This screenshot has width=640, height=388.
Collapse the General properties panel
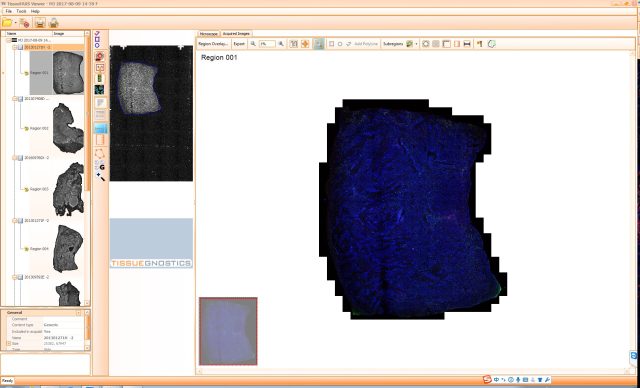click(x=78, y=313)
